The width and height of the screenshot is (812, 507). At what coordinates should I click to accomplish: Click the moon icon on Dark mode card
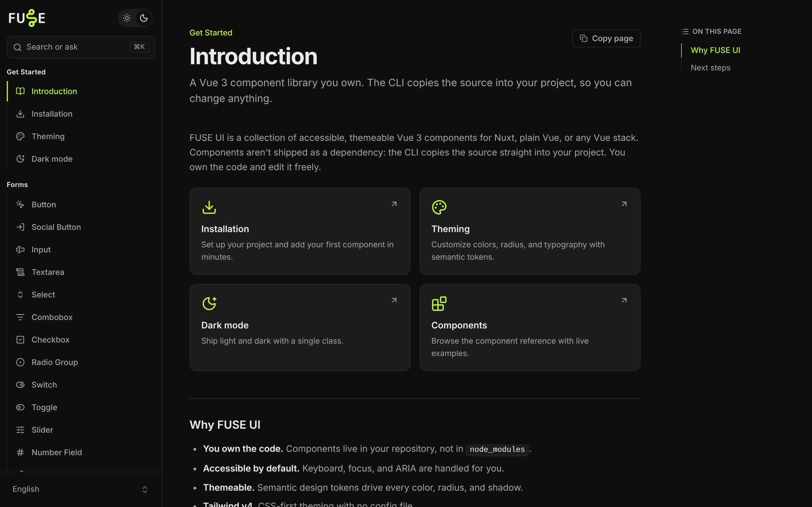[209, 304]
